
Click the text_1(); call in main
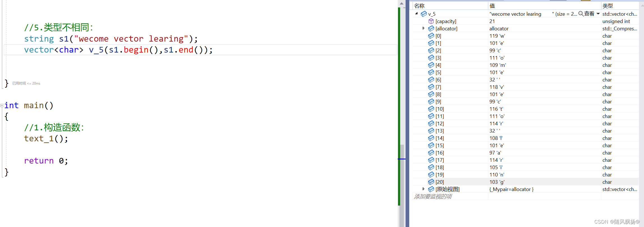point(46,139)
